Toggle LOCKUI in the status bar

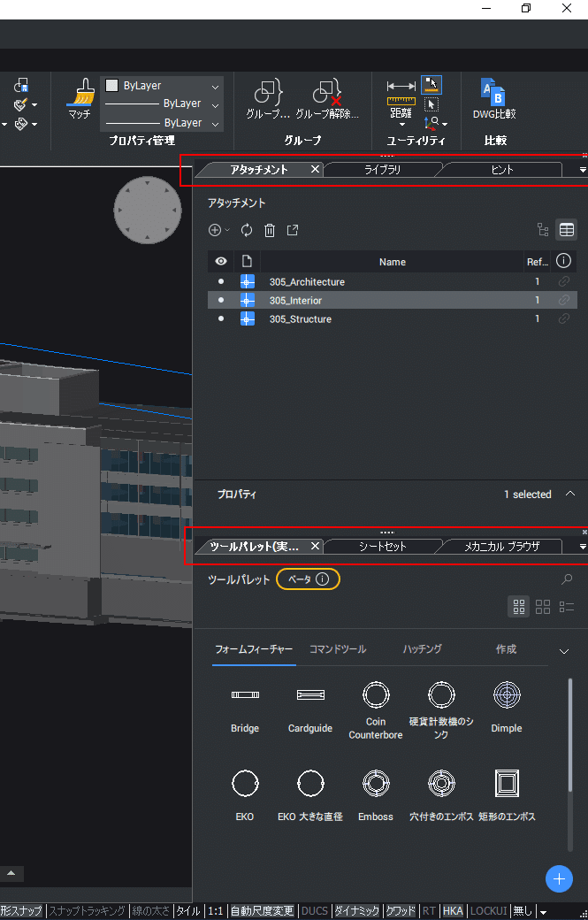488,910
